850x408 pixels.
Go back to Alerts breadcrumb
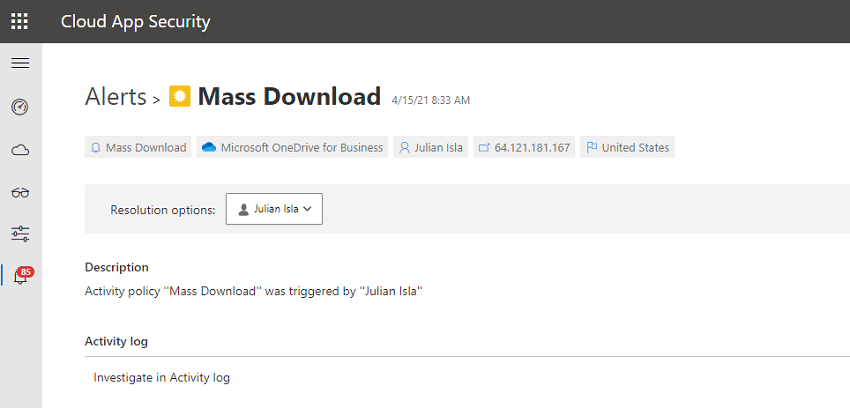(x=115, y=97)
